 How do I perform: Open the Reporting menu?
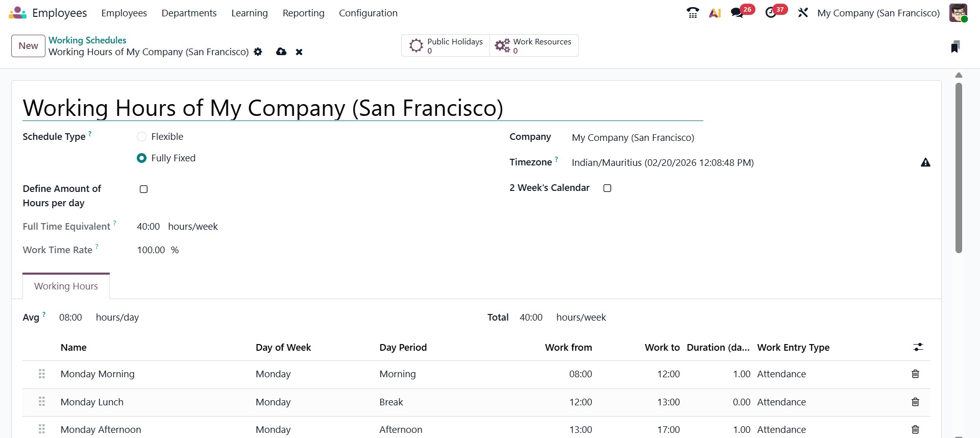click(303, 13)
